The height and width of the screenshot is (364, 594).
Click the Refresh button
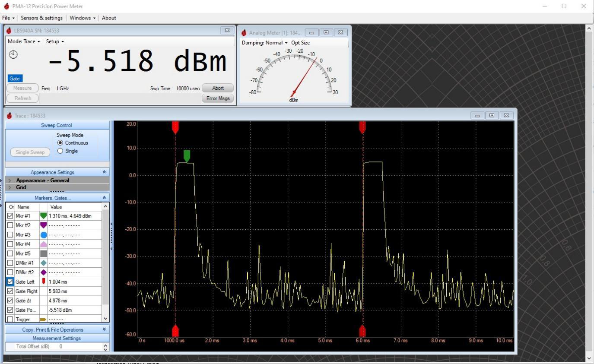coord(22,98)
